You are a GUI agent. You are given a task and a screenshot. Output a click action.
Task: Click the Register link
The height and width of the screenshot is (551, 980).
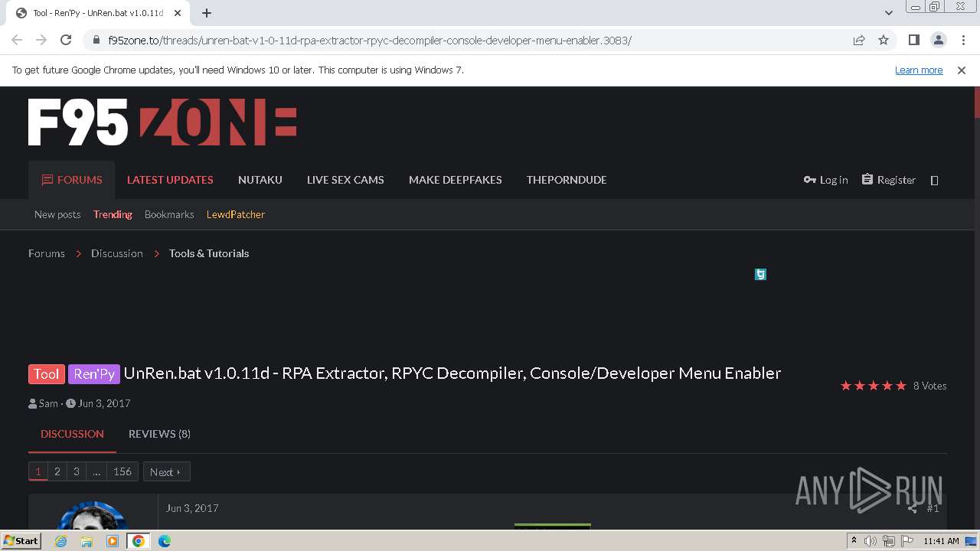888,180
